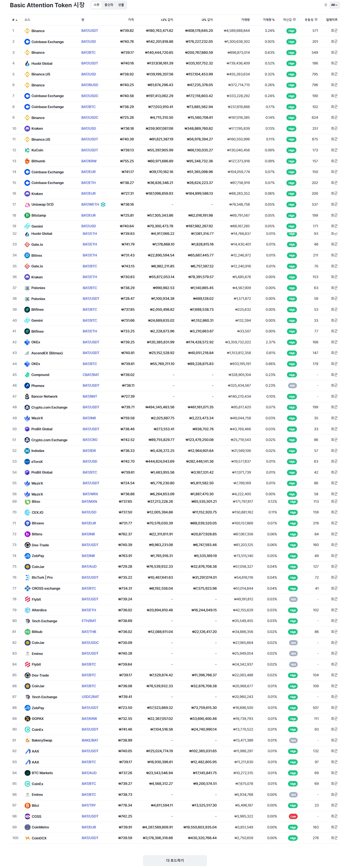Viewport: 344px width, 868px height.
Task: Click the Kraken logo in the BAT/USD row
Action: (x=27, y=128)
